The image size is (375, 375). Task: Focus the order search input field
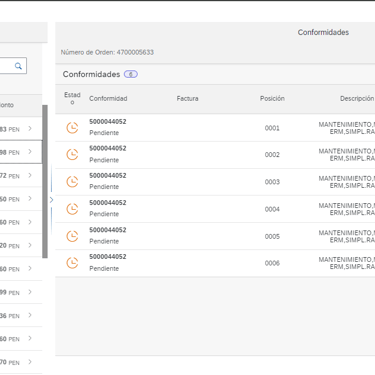point(13,66)
